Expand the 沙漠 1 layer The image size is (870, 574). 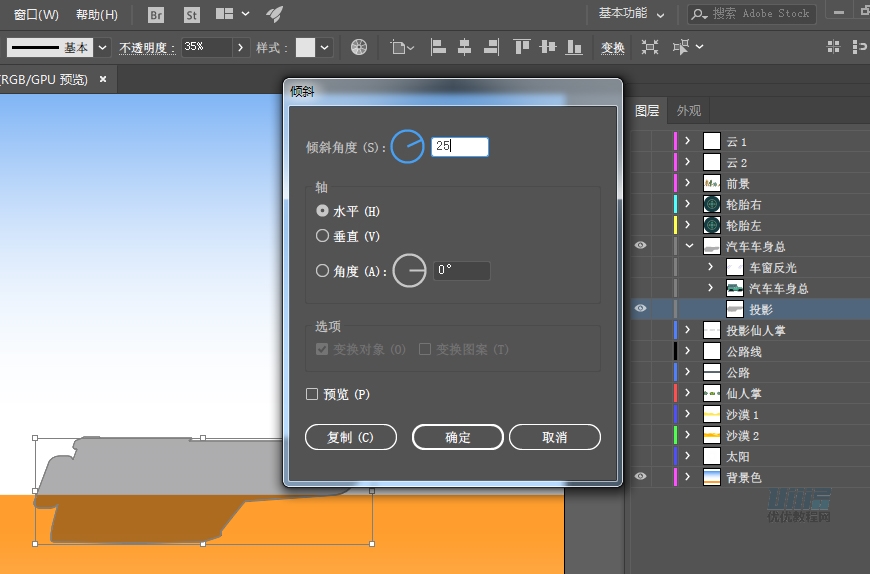click(687, 414)
